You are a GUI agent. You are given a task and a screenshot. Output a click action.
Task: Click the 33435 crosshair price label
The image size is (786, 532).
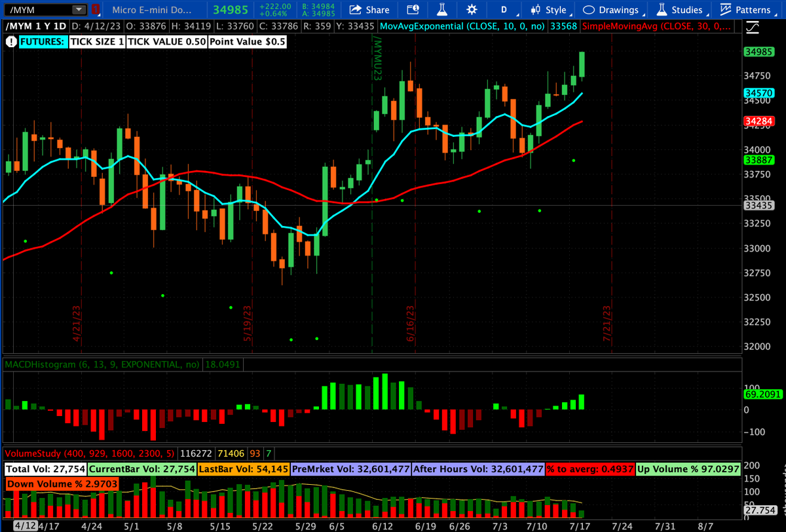tap(760, 205)
